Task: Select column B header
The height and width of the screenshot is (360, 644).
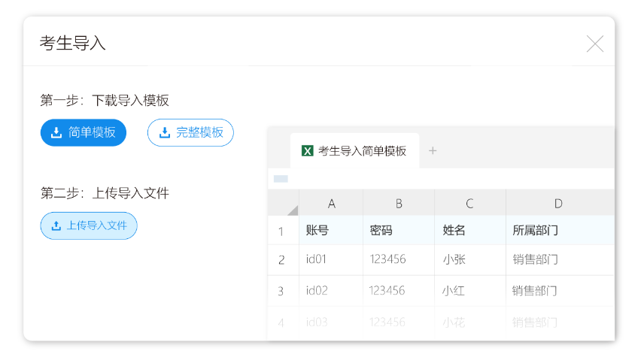Action: coord(399,203)
